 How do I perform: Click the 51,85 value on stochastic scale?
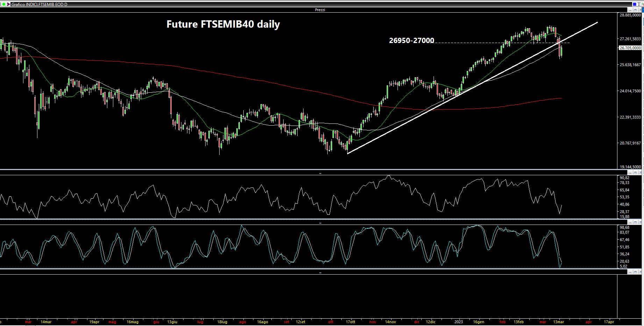[624, 247]
